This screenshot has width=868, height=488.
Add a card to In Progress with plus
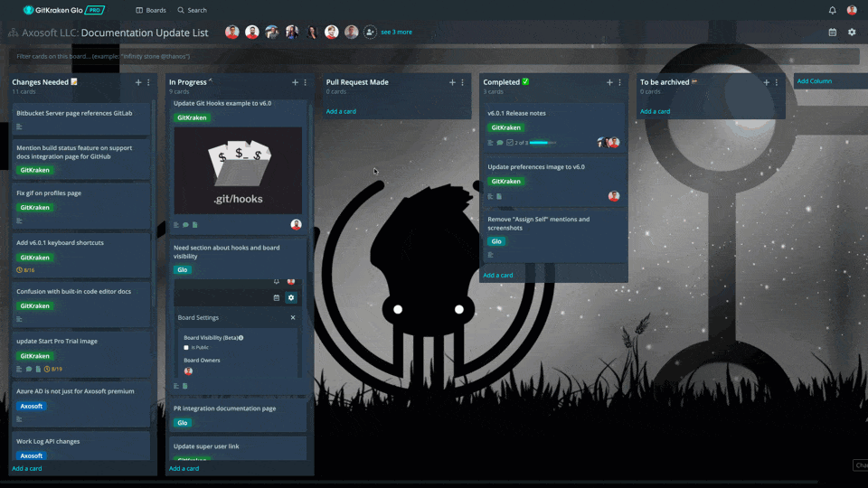tap(295, 82)
